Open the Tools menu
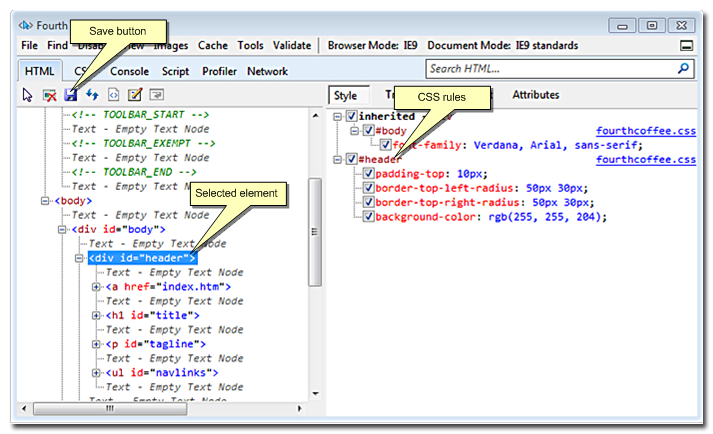Screen dimensions: 713x434 tap(250, 45)
